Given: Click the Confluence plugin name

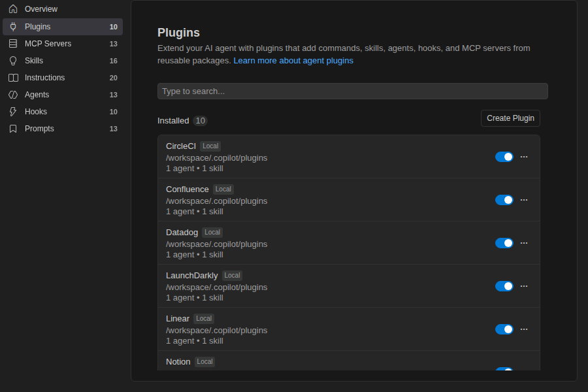Looking at the screenshot, I should (187, 189).
